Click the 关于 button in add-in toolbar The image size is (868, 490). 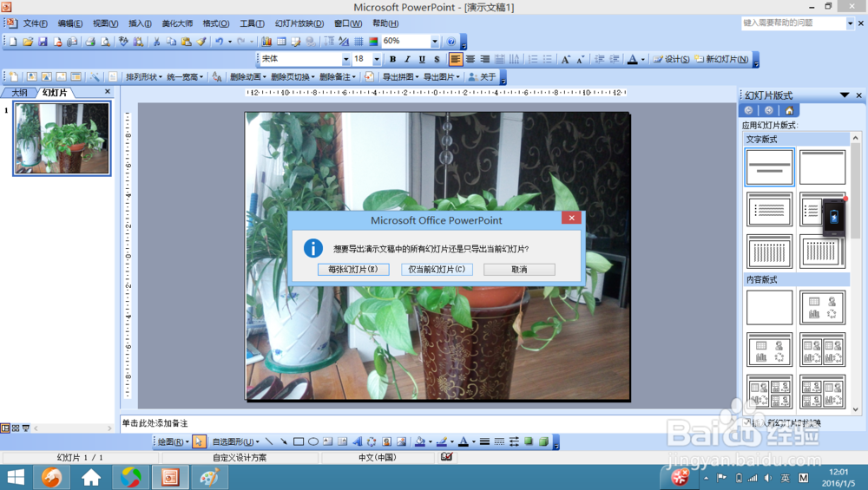482,77
